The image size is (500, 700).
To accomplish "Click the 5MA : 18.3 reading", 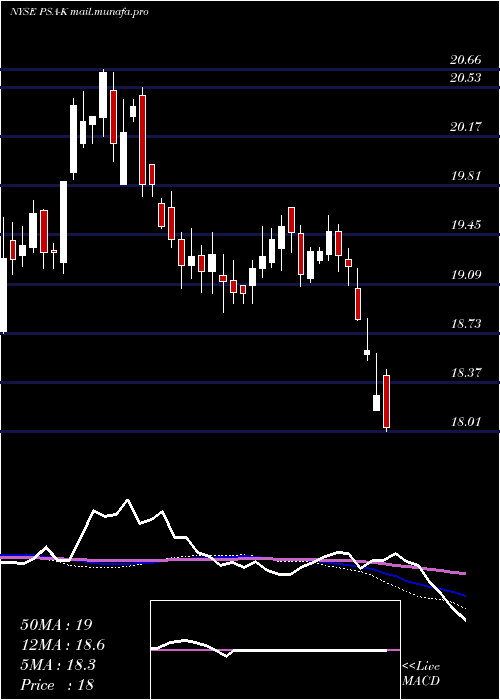I will [58, 665].
